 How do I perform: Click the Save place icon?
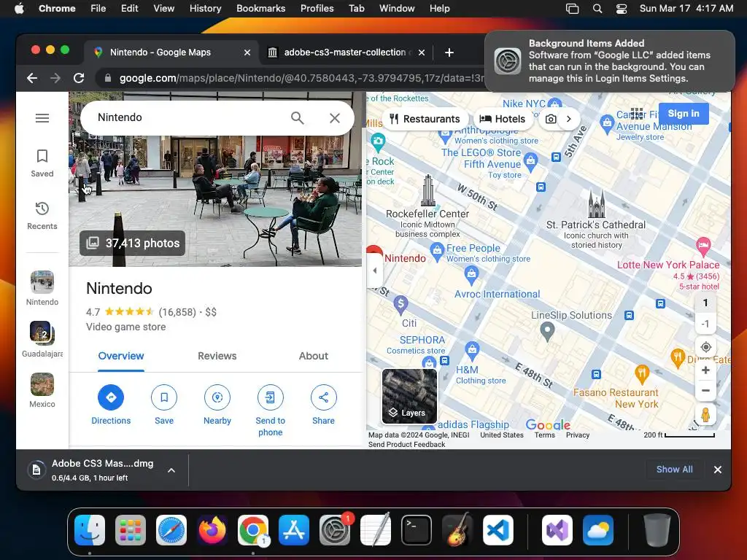coord(164,397)
